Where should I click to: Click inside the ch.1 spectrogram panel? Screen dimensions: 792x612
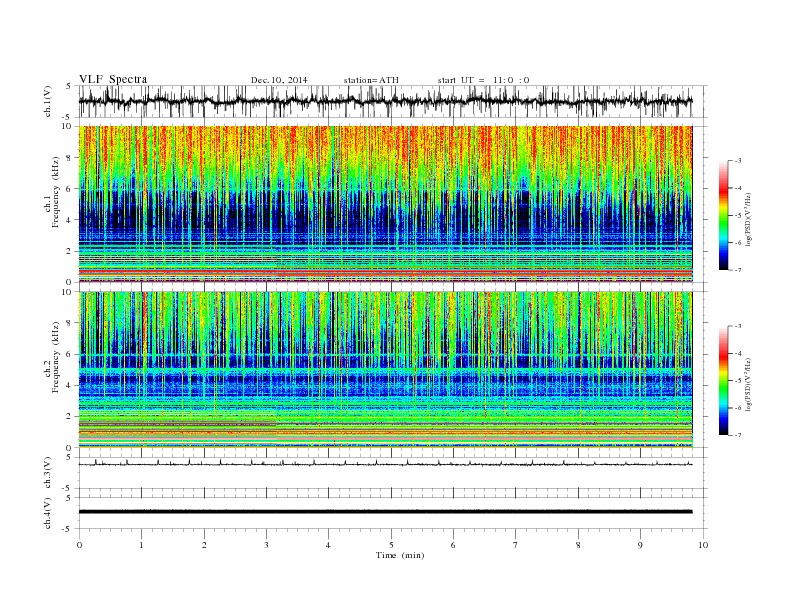385,204
